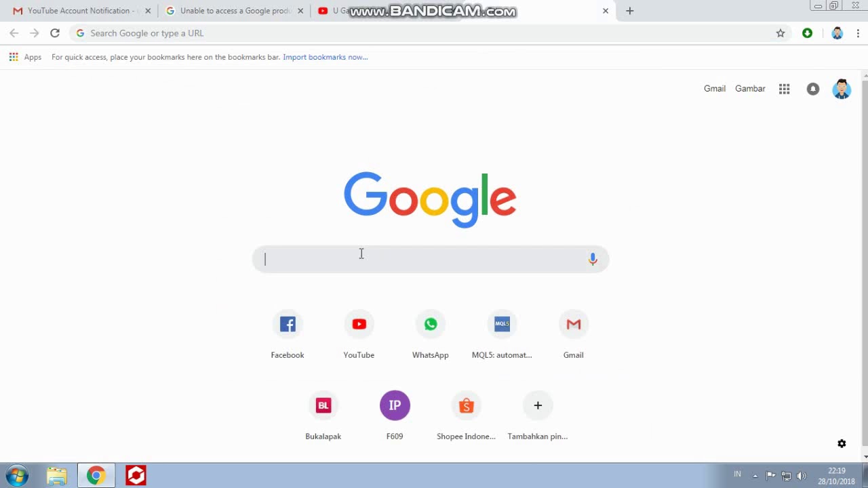The height and width of the screenshot is (488, 868).
Task: Click the Gmail link at the top right
Action: (x=715, y=89)
